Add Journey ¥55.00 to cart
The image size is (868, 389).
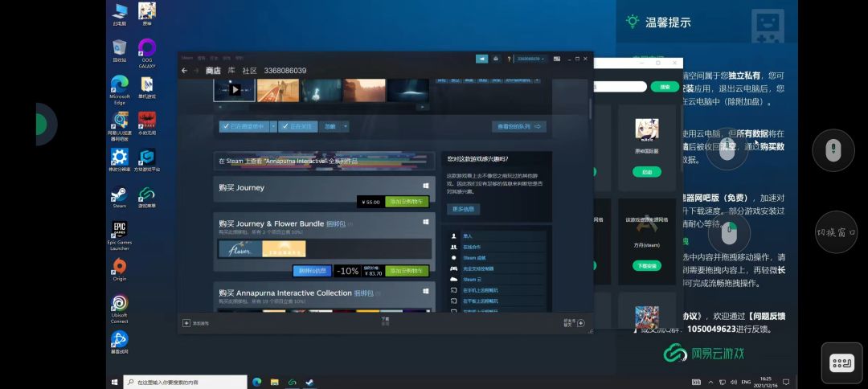click(407, 202)
